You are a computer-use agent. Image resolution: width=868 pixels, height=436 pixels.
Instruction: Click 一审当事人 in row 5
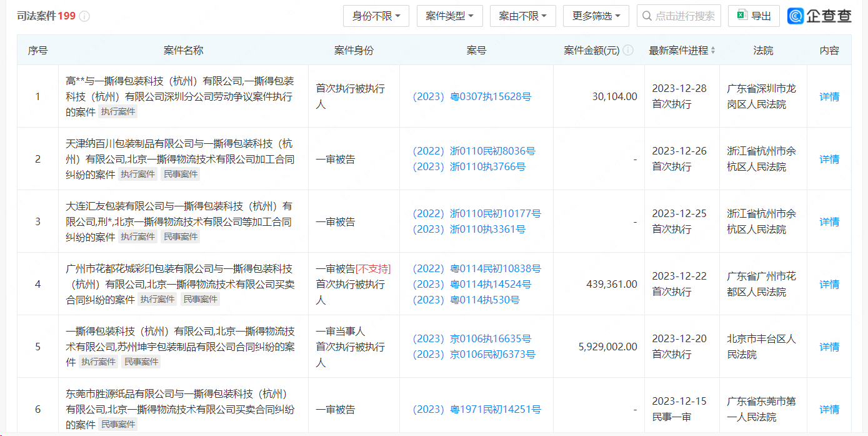pos(341,331)
